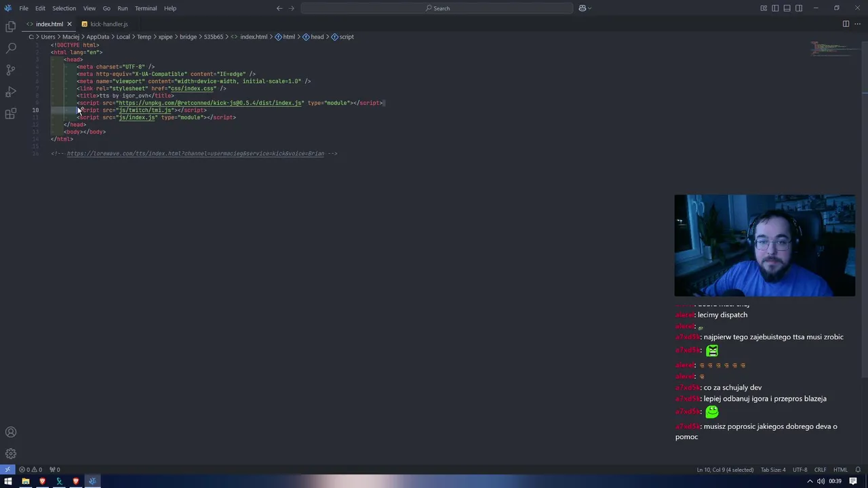Expand the Maciej breadcrumb segment
Viewport: 868px width, 488px height.
pos(71,37)
